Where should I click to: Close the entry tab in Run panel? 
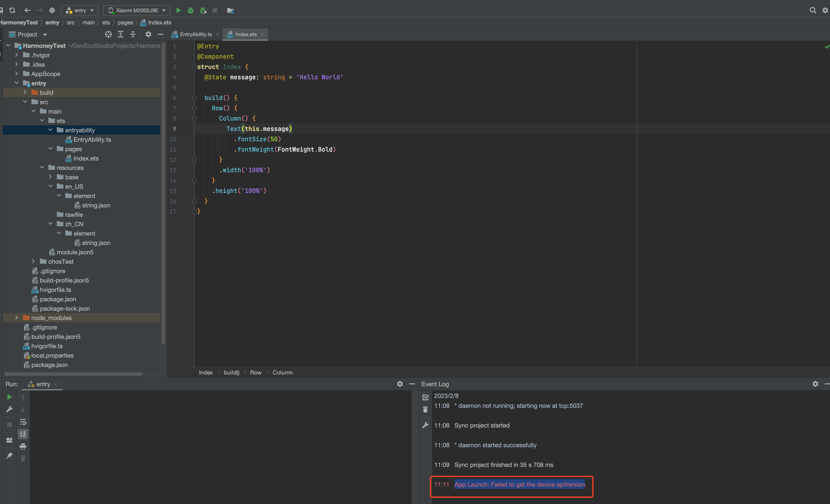(56, 384)
